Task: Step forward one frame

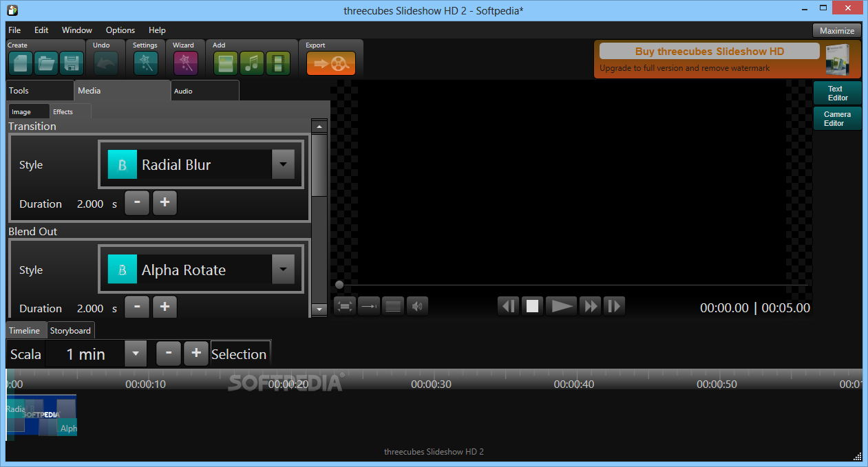Action: pyautogui.click(x=614, y=306)
